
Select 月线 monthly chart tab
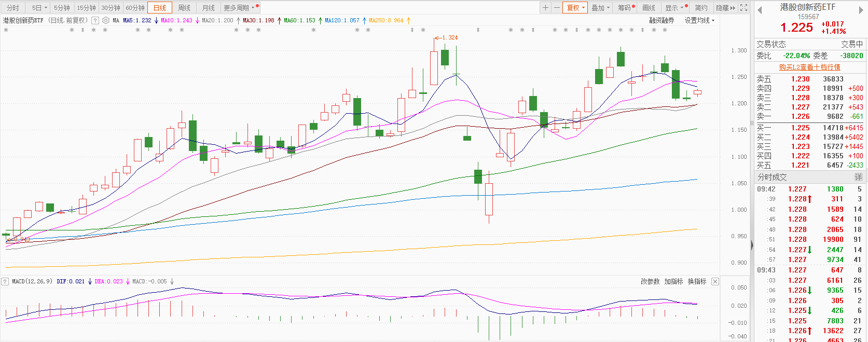[209, 8]
